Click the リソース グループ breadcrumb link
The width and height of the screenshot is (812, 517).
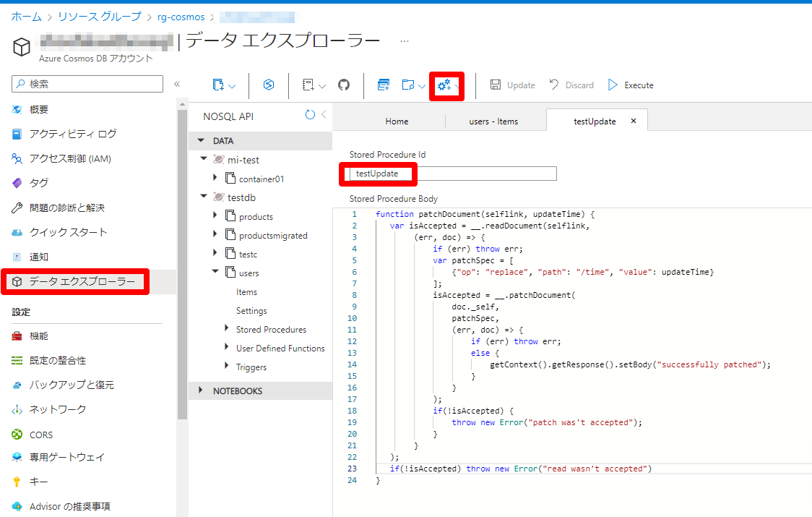click(100, 17)
